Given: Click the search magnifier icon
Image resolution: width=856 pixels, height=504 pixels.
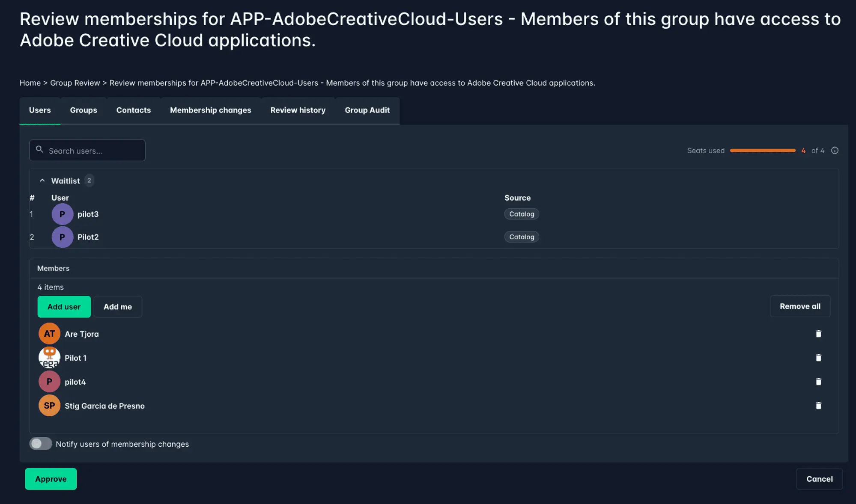Looking at the screenshot, I should pyautogui.click(x=40, y=149).
